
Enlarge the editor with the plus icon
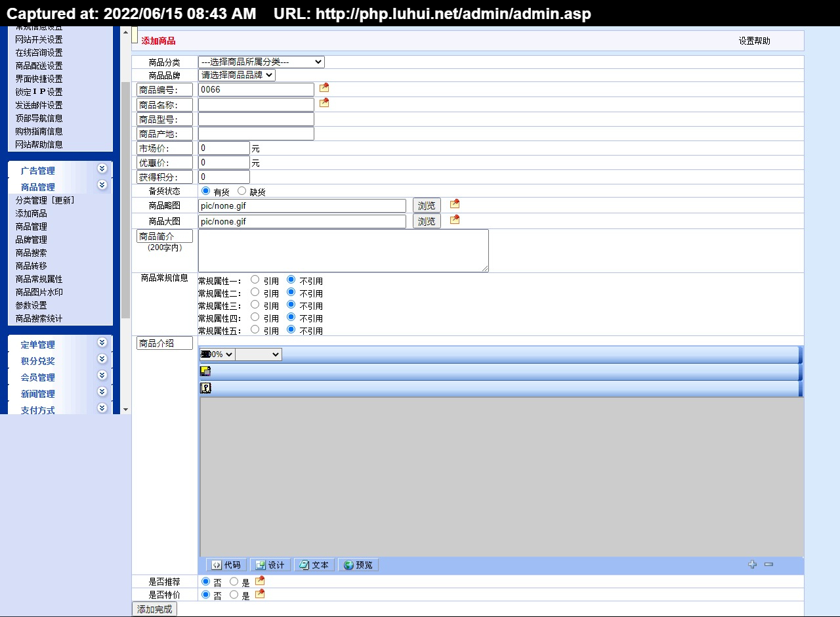click(753, 564)
